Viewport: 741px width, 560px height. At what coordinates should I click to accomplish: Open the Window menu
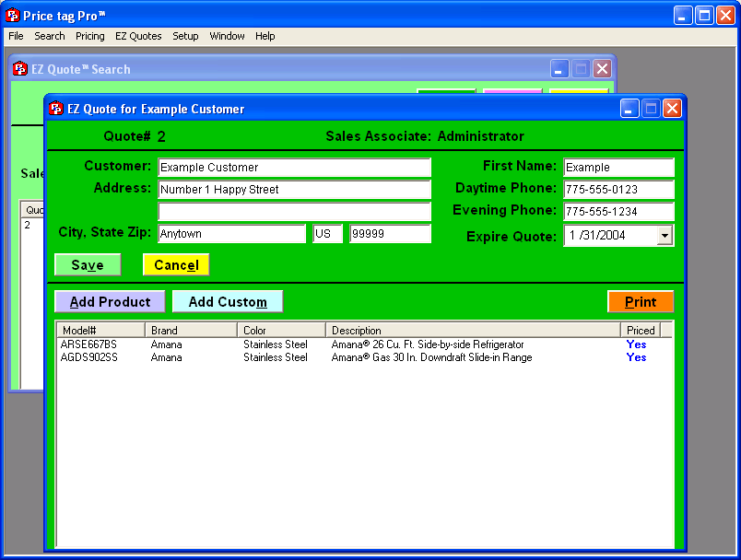click(x=227, y=36)
